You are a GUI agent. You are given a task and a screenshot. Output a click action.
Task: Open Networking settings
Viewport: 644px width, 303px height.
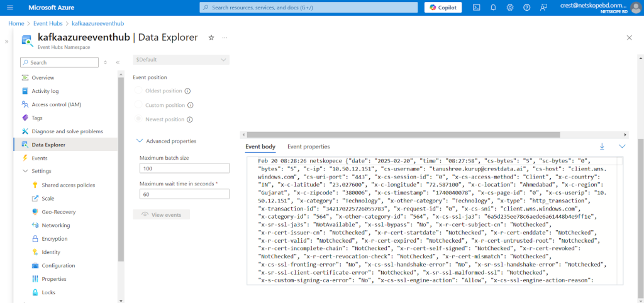pos(56,226)
